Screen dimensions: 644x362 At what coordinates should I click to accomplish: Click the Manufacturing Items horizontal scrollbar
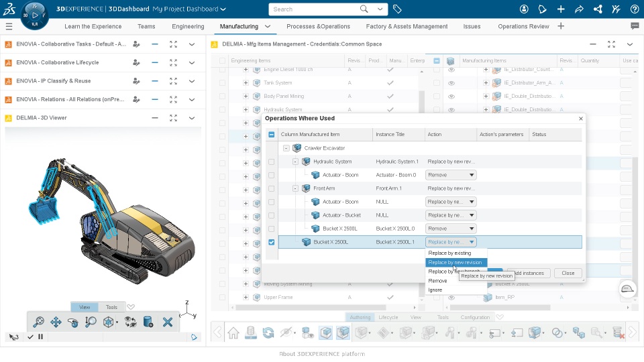(x=500, y=308)
